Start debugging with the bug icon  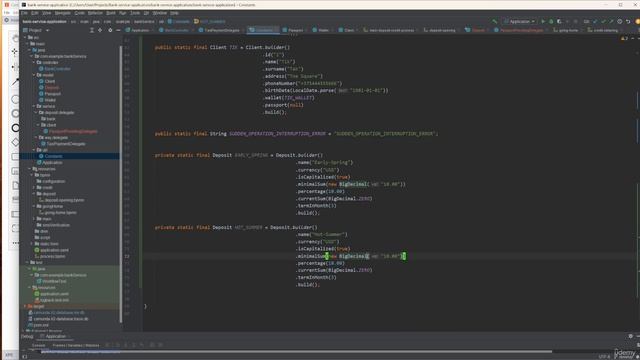point(551,21)
